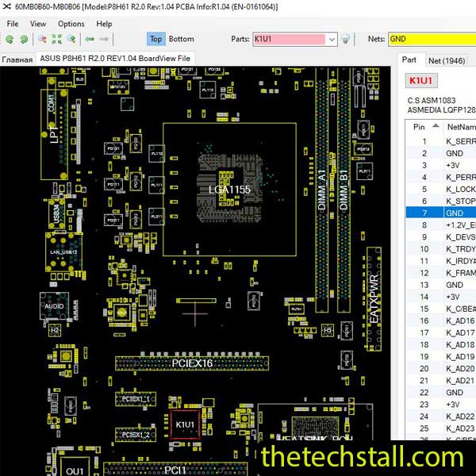Select the H2 mounting hole

tap(55, 330)
